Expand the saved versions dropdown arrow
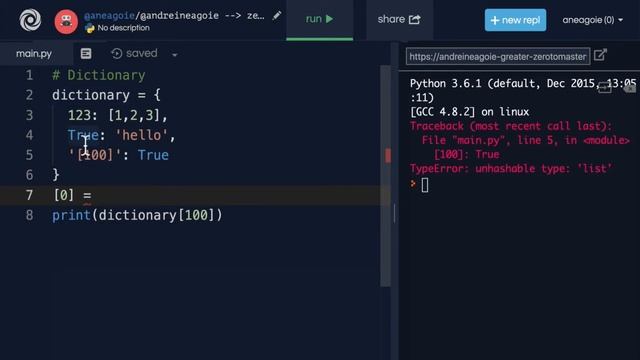Image resolution: width=640 pixels, height=360 pixels. [x=175, y=55]
